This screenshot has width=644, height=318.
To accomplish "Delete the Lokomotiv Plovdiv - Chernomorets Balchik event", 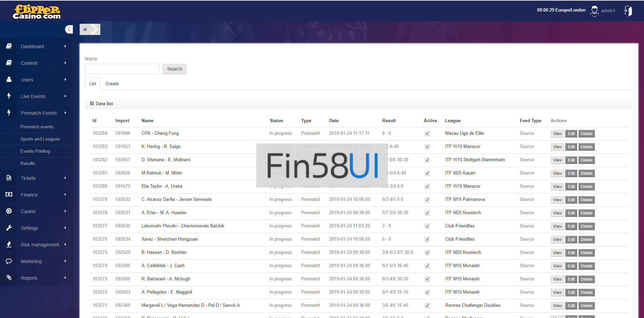I will pyautogui.click(x=586, y=226).
